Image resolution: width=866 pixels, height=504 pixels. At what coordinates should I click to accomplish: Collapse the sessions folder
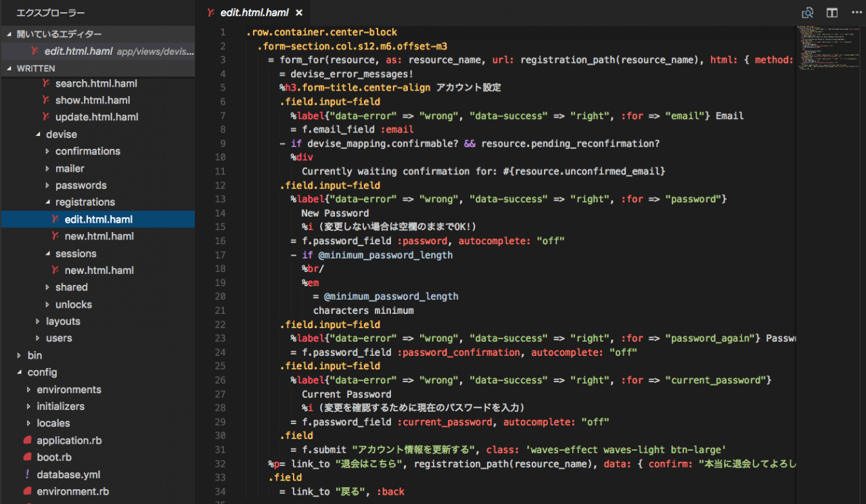48,254
